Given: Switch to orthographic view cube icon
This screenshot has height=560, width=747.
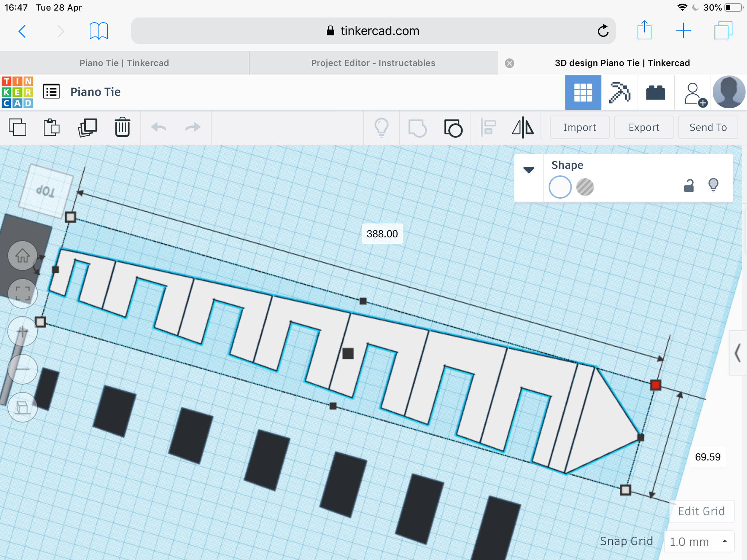Looking at the screenshot, I should pos(23,407).
